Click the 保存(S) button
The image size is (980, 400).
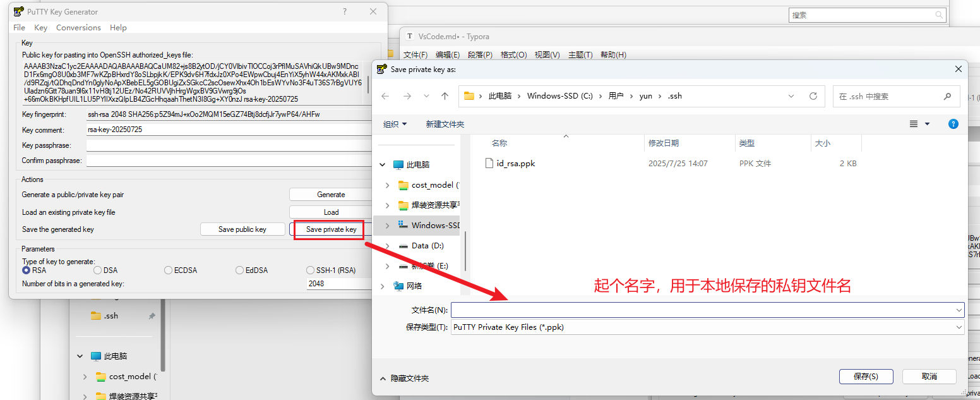tap(866, 377)
